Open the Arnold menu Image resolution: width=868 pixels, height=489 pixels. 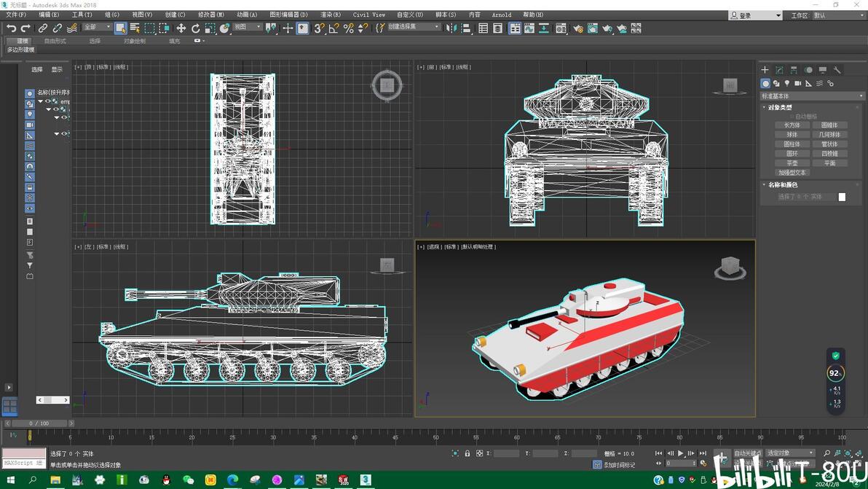click(502, 15)
